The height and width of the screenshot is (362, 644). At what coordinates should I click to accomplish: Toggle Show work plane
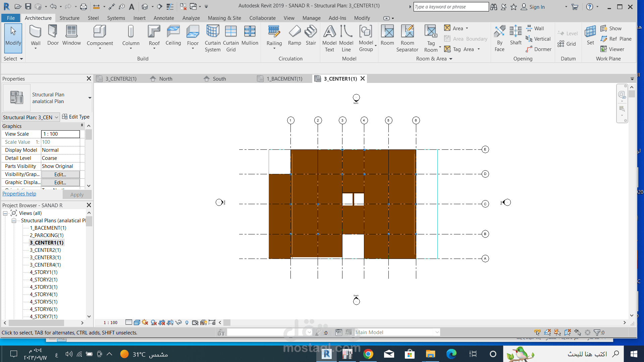(x=611, y=29)
